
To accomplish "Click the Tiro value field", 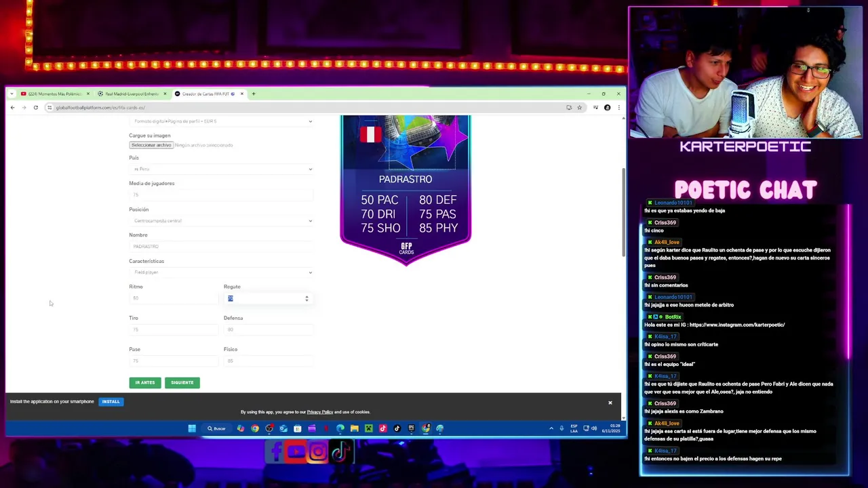I will coord(174,329).
